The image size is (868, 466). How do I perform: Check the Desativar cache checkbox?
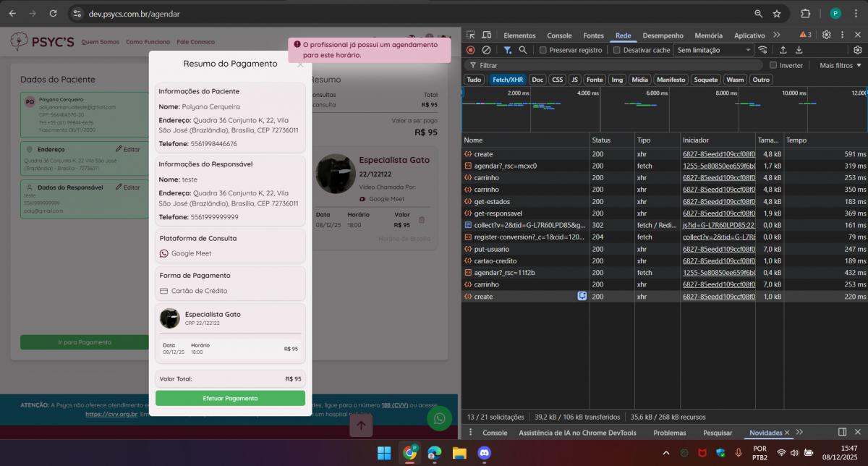[617, 50]
